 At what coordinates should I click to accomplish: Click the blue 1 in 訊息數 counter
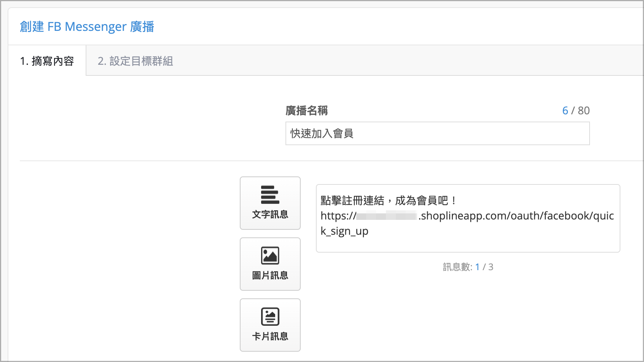477,267
